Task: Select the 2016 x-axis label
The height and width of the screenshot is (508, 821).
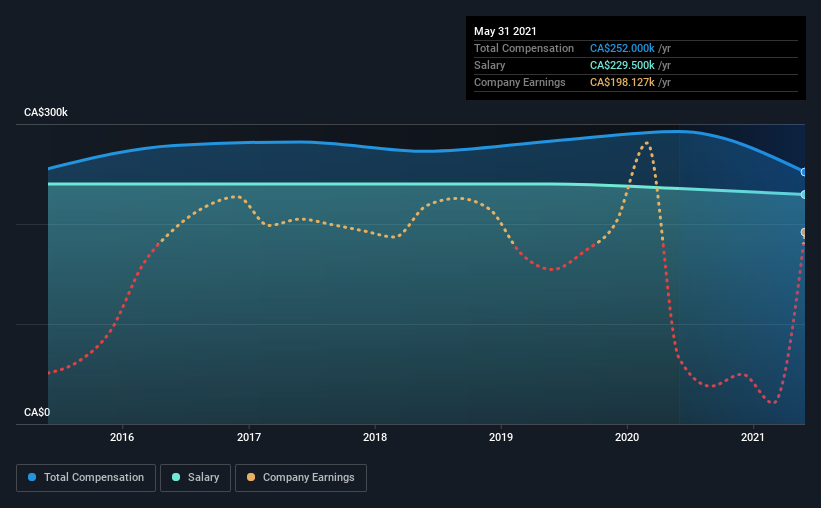Action: coord(122,437)
